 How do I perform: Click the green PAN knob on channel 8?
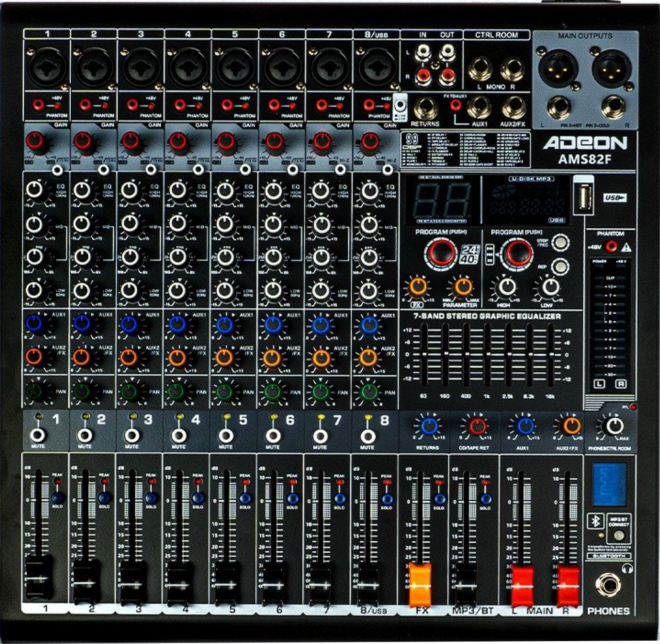tap(369, 392)
